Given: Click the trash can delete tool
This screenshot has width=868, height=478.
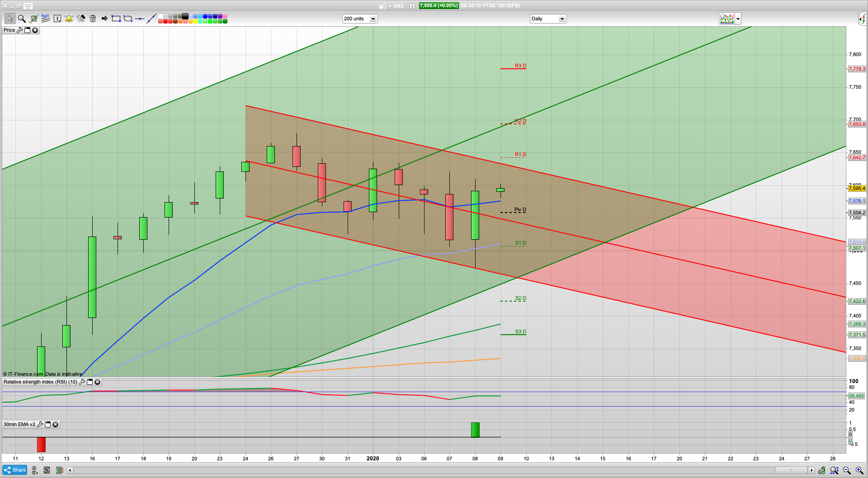Looking at the screenshot, I should pyautogui.click(x=93, y=19).
